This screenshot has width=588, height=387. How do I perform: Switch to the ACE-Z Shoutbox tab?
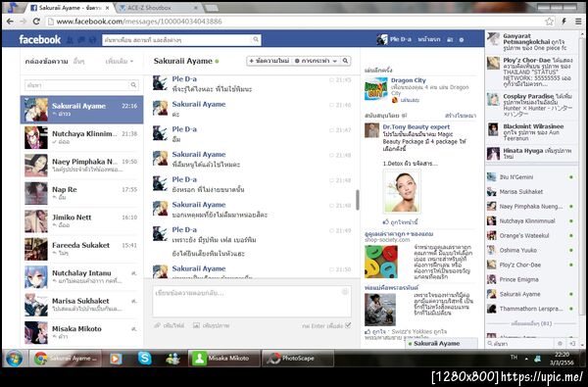coord(159,8)
